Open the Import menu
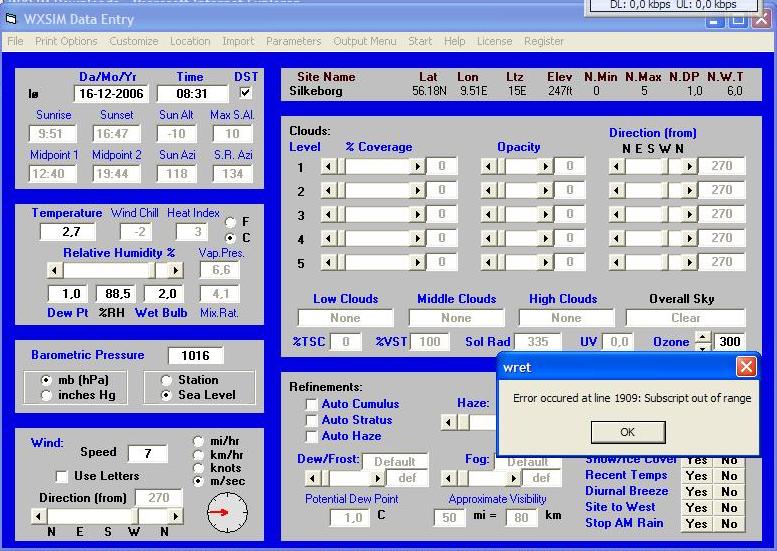 click(238, 41)
